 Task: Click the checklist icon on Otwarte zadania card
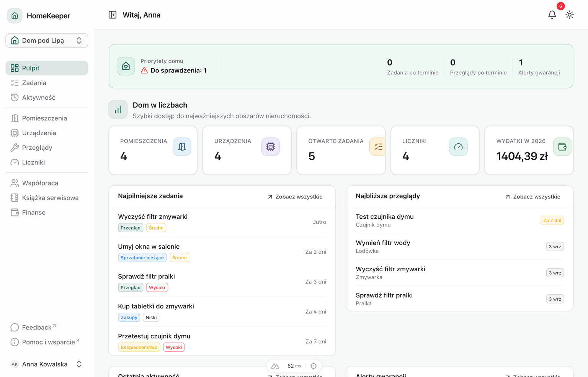pos(377,147)
